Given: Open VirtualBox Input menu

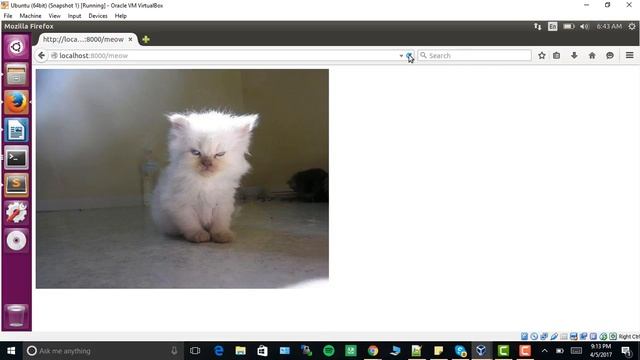Looking at the screenshot, I should click(x=74, y=16).
